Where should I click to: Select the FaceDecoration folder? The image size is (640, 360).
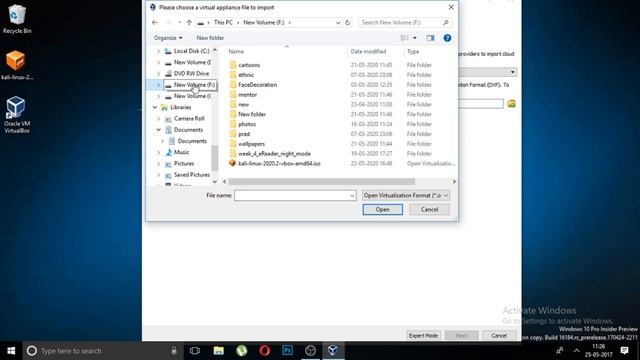[257, 85]
